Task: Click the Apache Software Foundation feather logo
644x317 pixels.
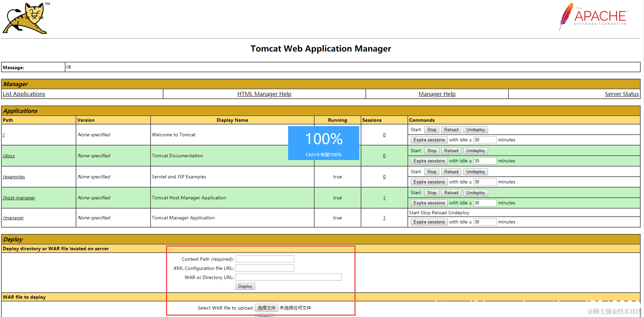Action: click(593, 17)
